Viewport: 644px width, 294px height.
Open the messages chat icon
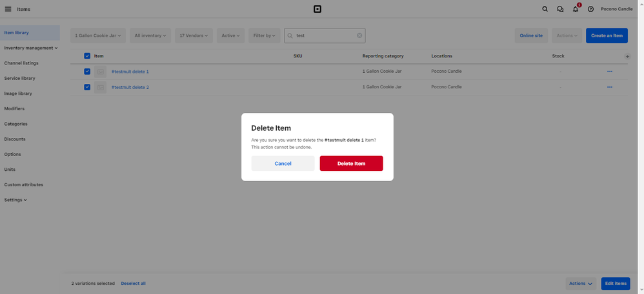point(560,9)
